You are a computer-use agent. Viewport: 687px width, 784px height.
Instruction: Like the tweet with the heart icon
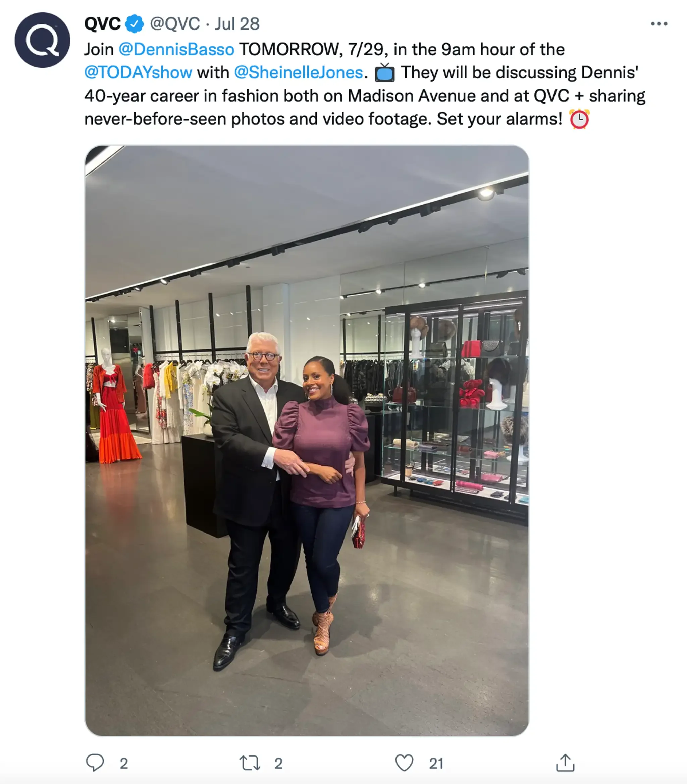(405, 763)
